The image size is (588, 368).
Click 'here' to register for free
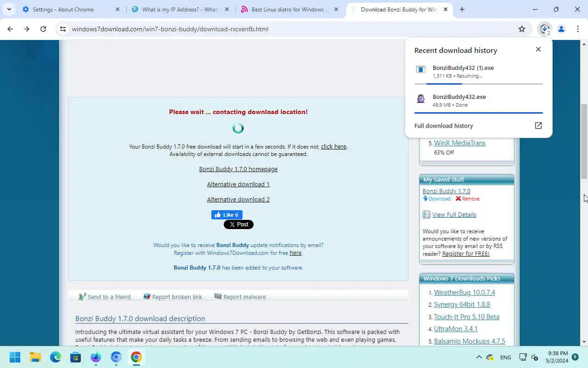[x=295, y=253]
